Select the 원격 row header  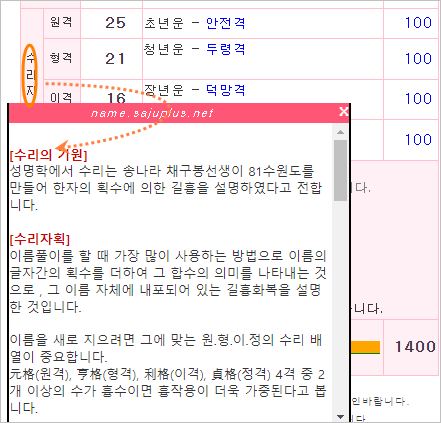click(x=62, y=23)
